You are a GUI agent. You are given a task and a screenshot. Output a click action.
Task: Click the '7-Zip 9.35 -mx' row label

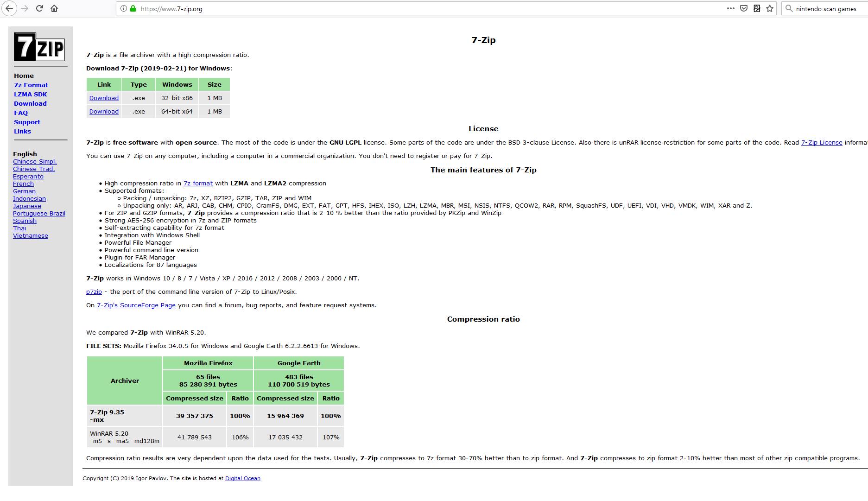pyautogui.click(x=125, y=416)
